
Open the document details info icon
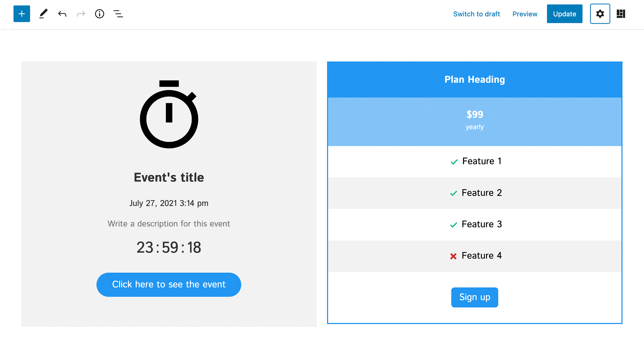[100, 14]
